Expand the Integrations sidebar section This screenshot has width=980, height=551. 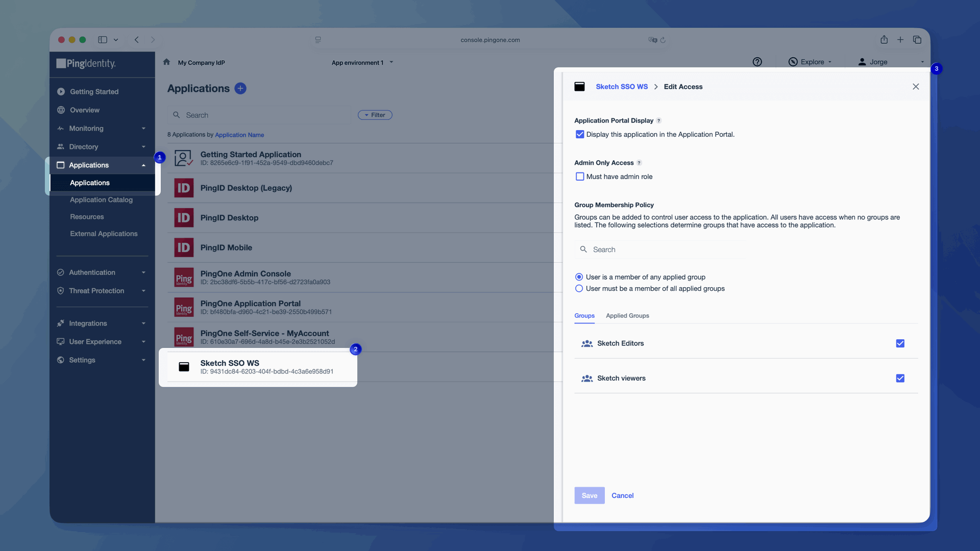[x=102, y=323]
